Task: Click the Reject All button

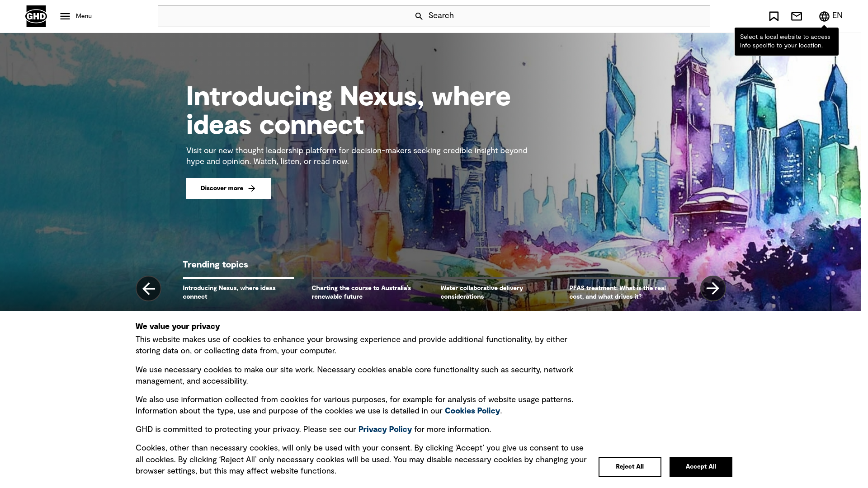Action: click(629, 467)
